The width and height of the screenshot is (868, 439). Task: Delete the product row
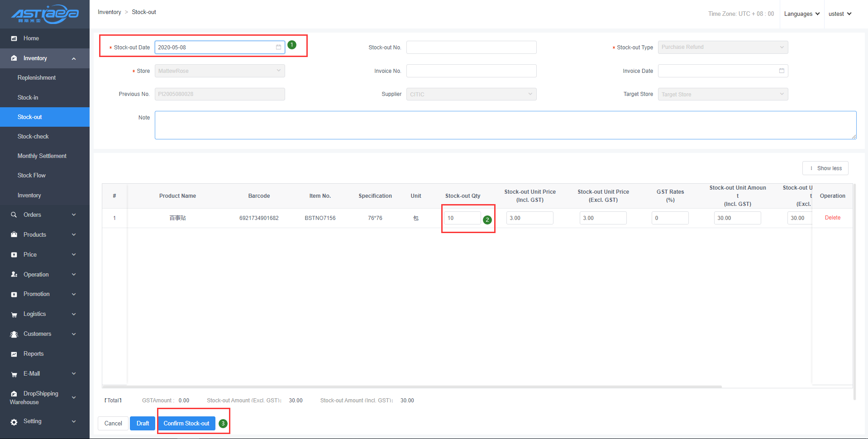click(832, 218)
